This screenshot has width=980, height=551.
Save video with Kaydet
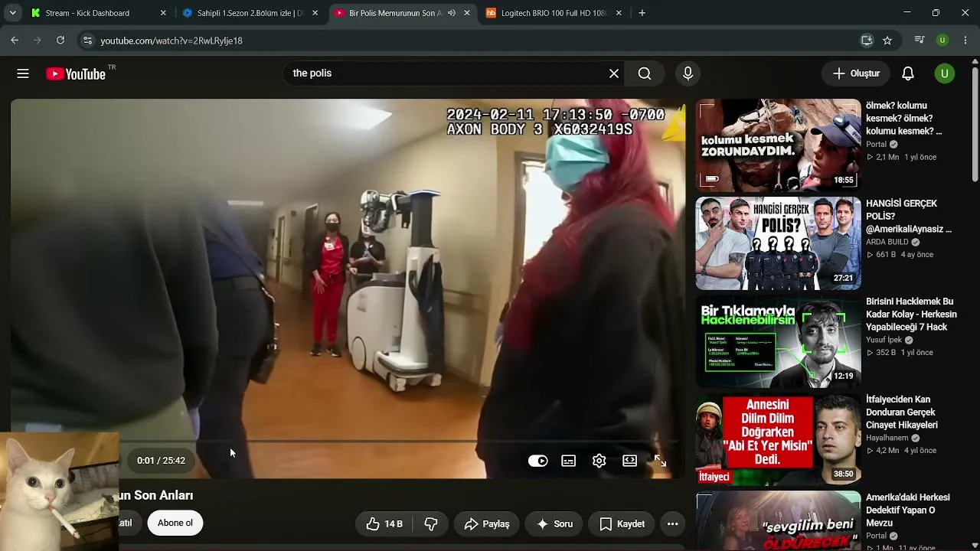(x=622, y=524)
